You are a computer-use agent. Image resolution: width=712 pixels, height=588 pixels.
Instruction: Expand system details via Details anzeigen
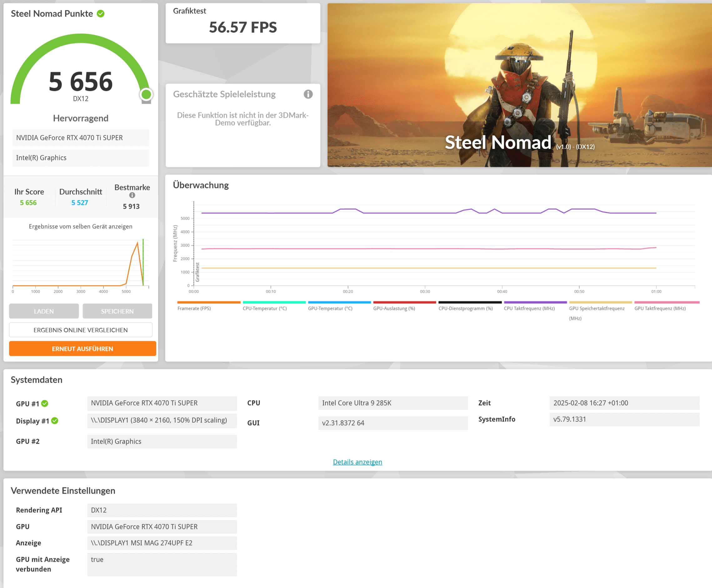coord(357,462)
